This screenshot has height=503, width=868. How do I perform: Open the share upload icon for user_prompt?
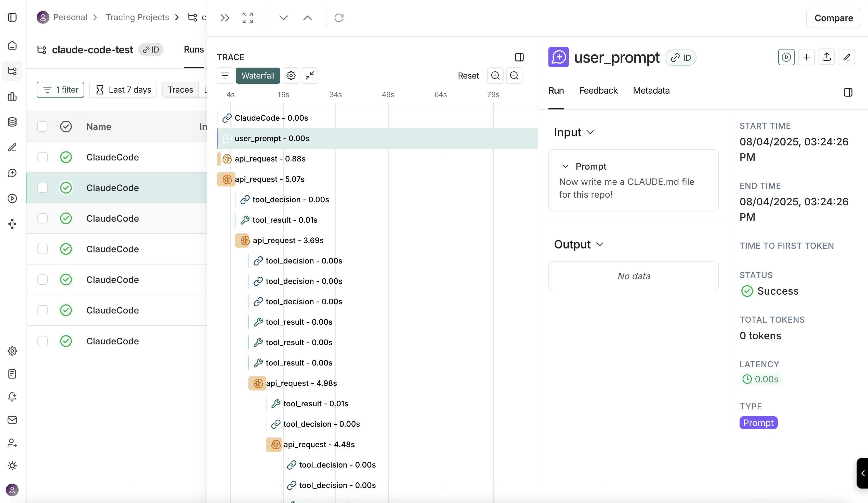click(x=826, y=57)
